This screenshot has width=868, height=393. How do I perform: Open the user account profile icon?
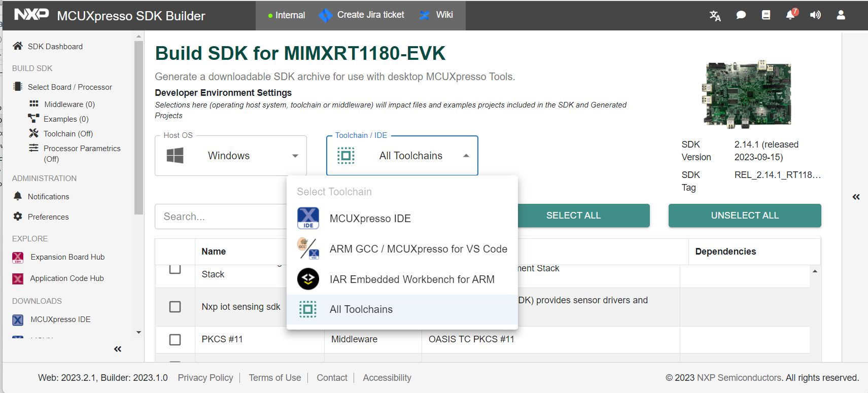841,15
